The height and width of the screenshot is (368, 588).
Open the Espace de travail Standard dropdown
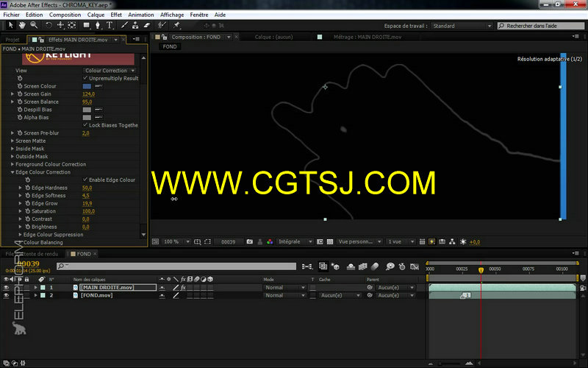pyautogui.click(x=462, y=26)
